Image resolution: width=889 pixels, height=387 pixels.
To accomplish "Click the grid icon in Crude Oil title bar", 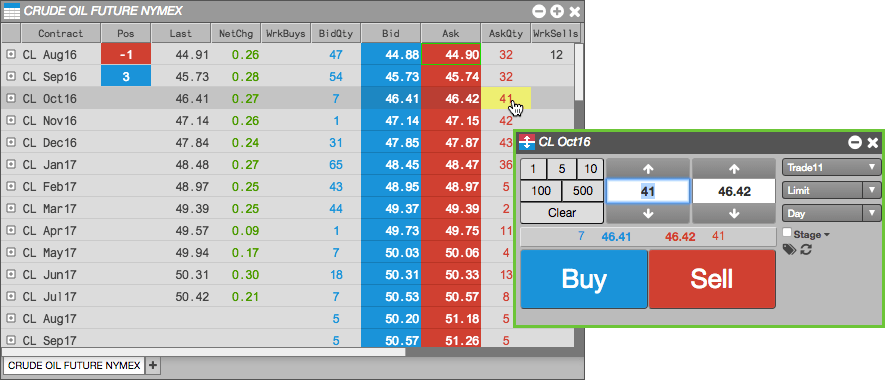I will tap(12, 11).
